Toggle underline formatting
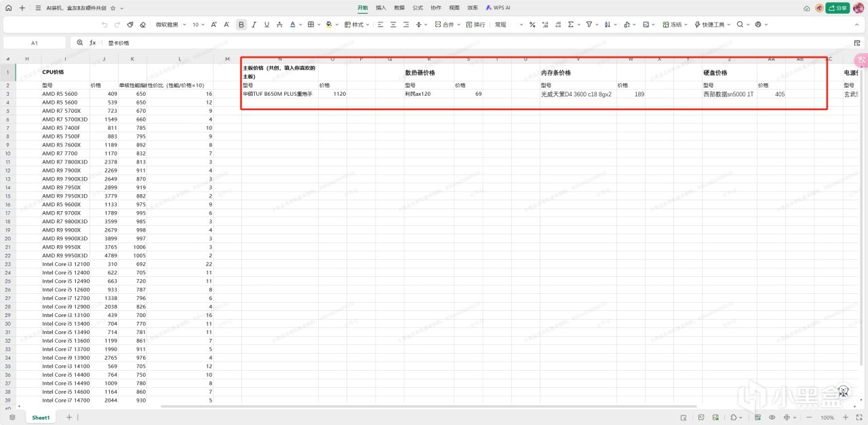Viewport: 868px width, 425px height. click(267, 24)
